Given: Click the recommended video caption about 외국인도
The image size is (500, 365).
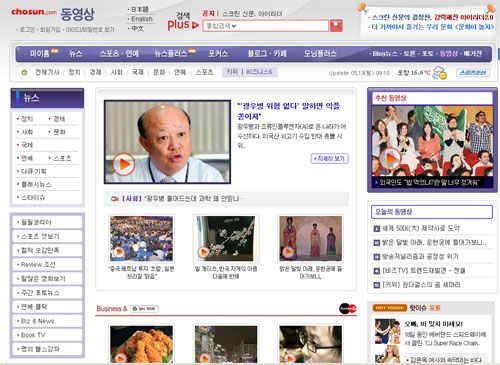Looking at the screenshot, I should tap(429, 182).
